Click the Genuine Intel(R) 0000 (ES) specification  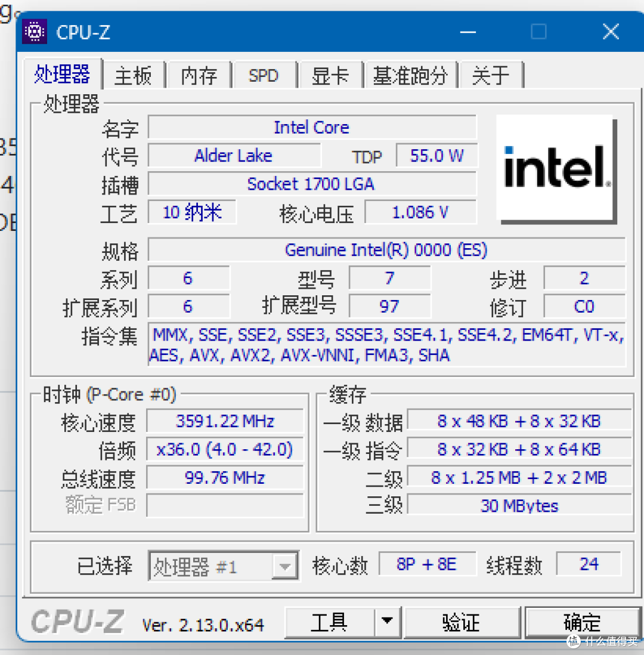(387, 250)
